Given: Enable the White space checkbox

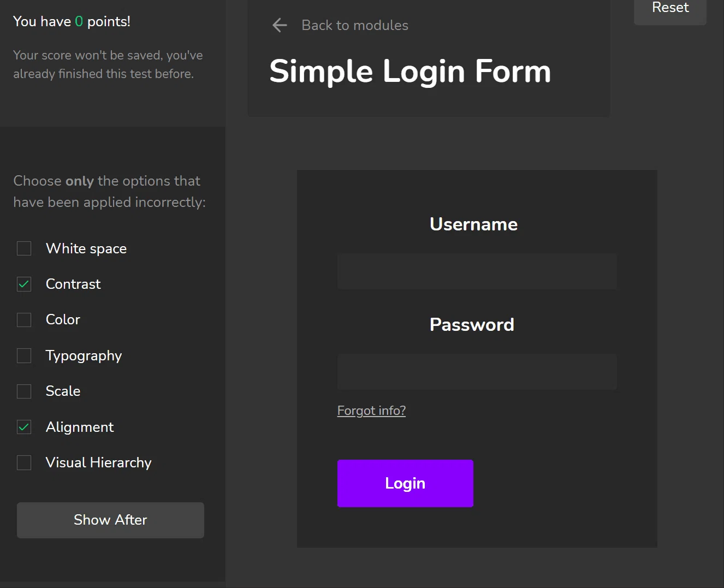Looking at the screenshot, I should [x=24, y=248].
